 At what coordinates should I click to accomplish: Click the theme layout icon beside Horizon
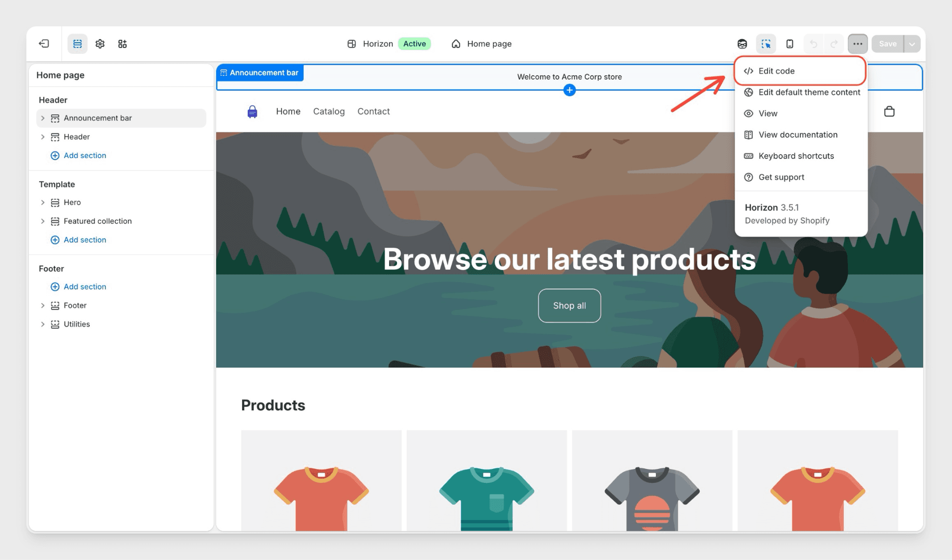point(352,44)
